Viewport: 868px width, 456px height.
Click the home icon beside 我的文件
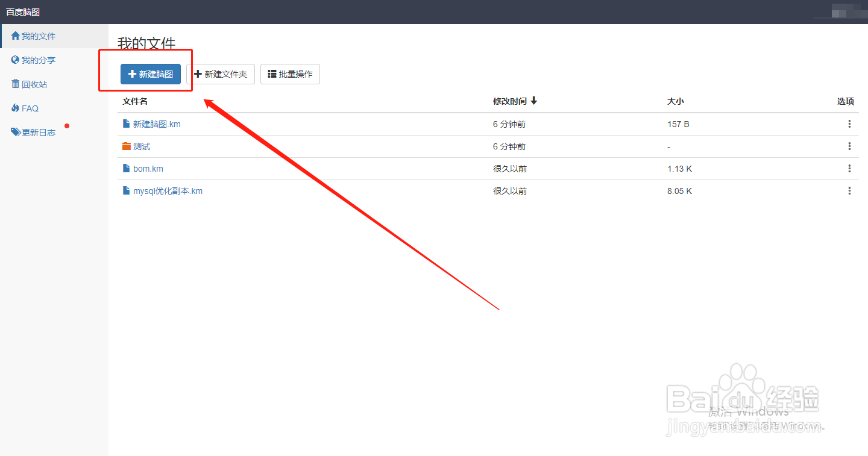tap(16, 36)
